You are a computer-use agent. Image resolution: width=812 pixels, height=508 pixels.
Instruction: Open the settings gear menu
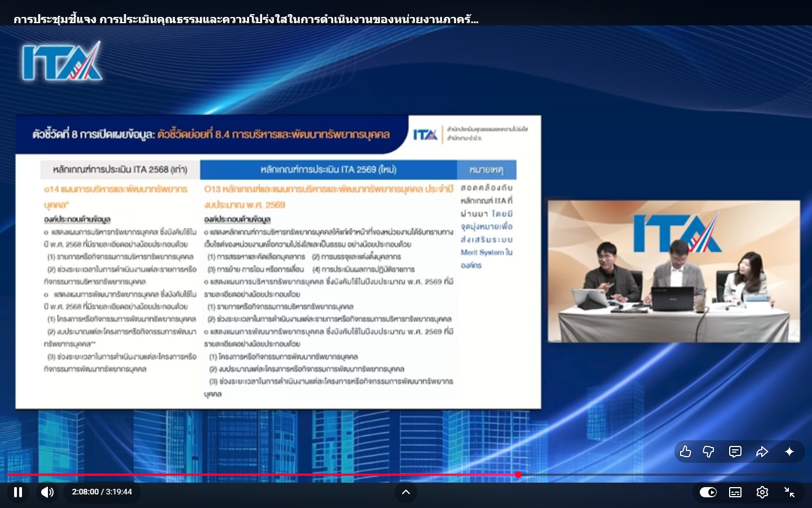762,492
